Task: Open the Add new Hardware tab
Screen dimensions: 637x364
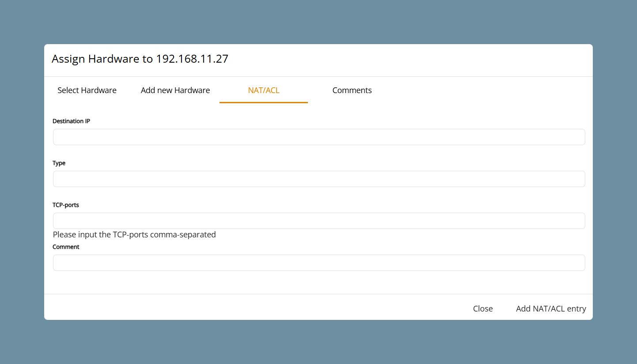Action: pos(175,90)
